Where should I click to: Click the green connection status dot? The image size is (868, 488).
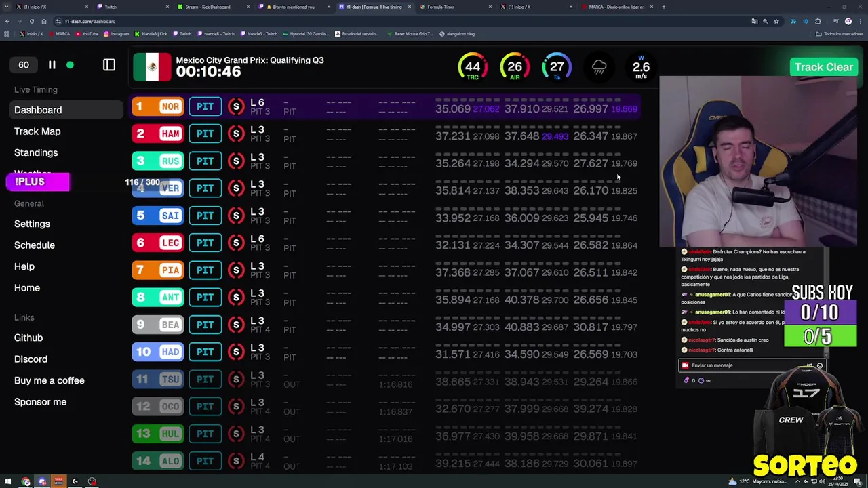pyautogui.click(x=70, y=65)
